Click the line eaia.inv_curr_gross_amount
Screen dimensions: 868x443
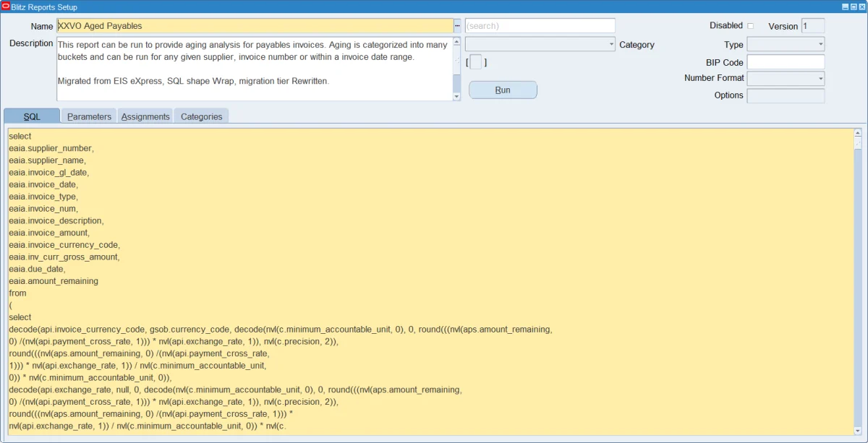[64, 257]
